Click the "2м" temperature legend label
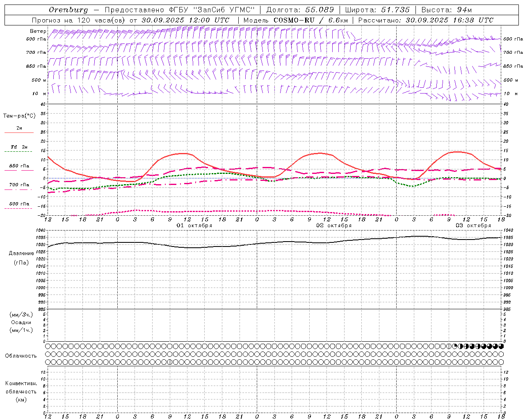Image resolution: width=525 pixels, height=420 pixels. 19,128
